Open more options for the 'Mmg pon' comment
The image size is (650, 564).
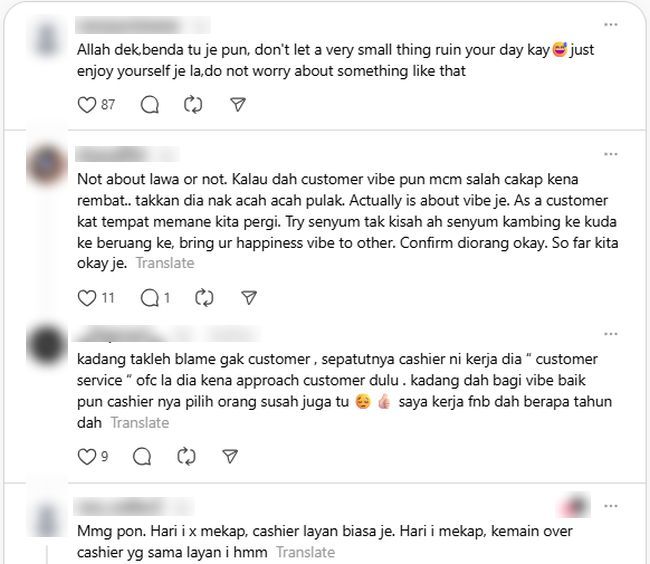point(611,506)
